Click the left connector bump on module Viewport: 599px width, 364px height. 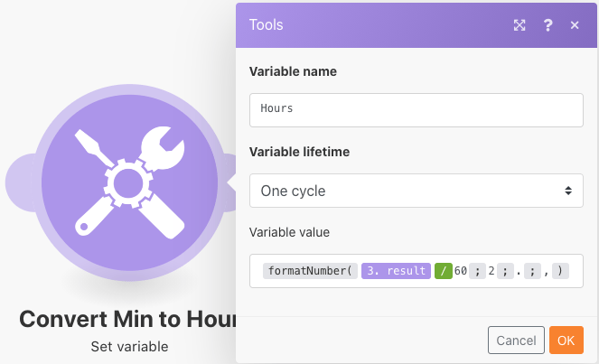pos(19,182)
